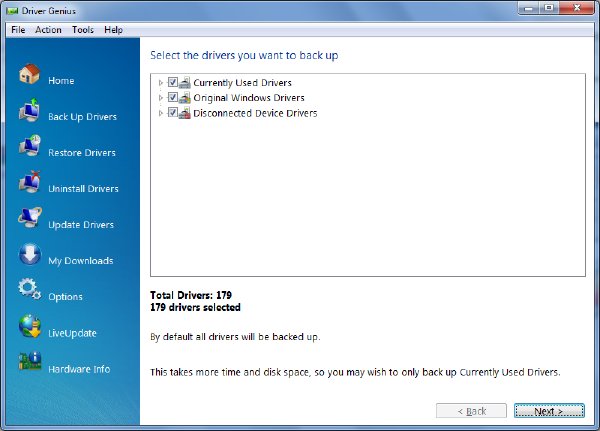Open Back Up Drivers section
The width and height of the screenshot is (600, 431).
click(x=82, y=117)
